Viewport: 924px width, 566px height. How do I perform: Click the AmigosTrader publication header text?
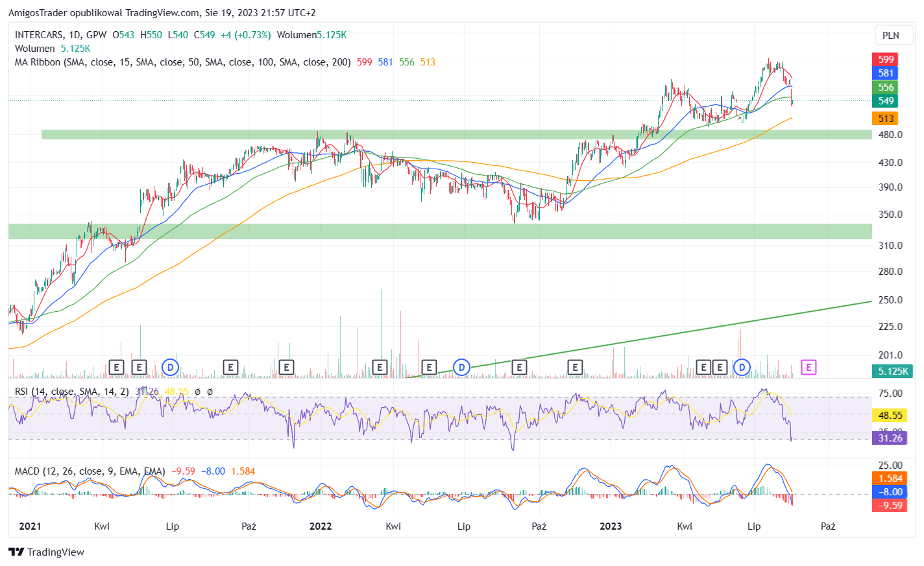pos(162,13)
